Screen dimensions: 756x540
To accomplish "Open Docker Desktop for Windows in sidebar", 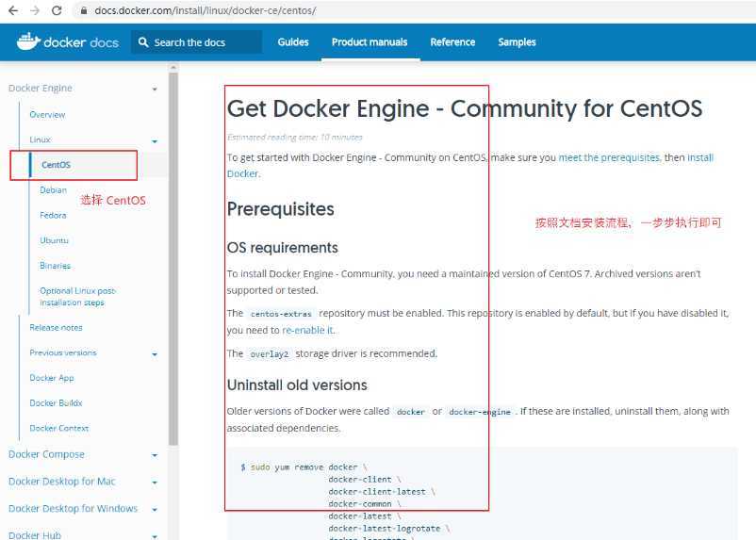I will 73,508.
